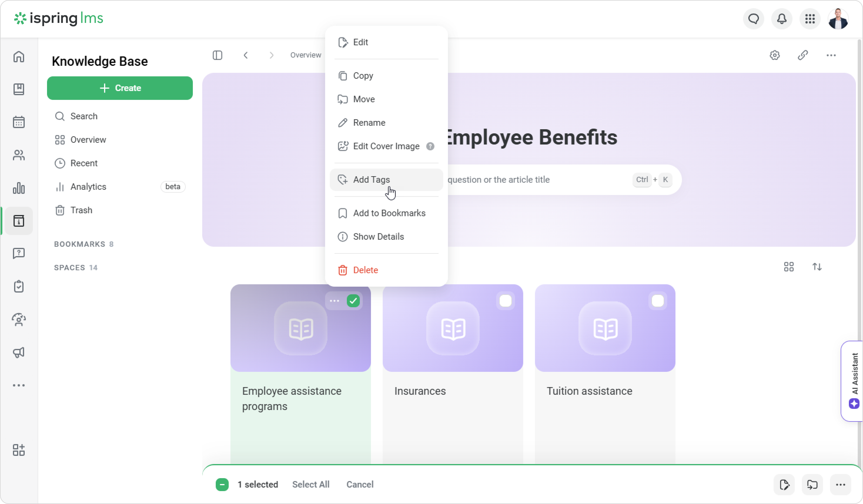
Task: Switch to grid view icon
Action: pyautogui.click(x=789, y=267)
